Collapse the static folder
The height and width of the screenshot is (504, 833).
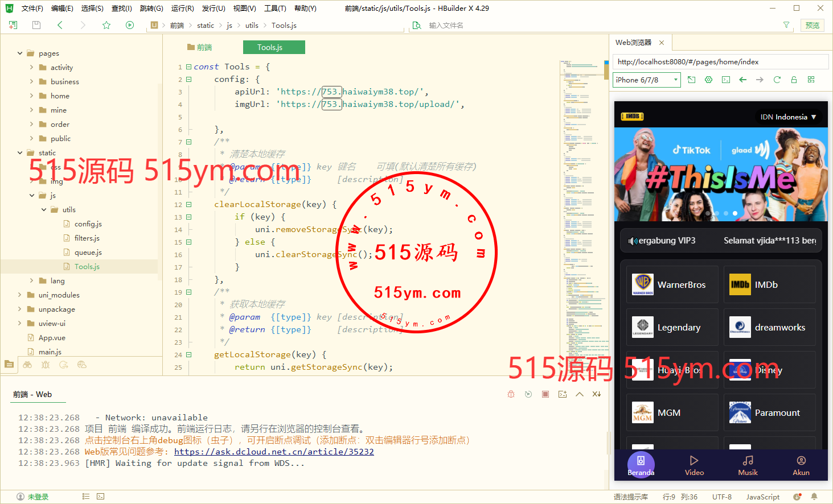pyautogui.click(x=20, y=153)
